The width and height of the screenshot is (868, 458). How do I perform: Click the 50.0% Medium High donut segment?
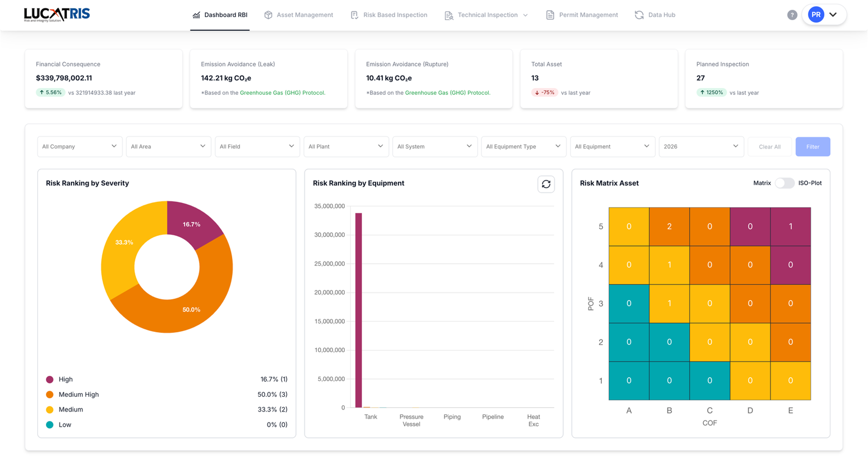(191, 309)
